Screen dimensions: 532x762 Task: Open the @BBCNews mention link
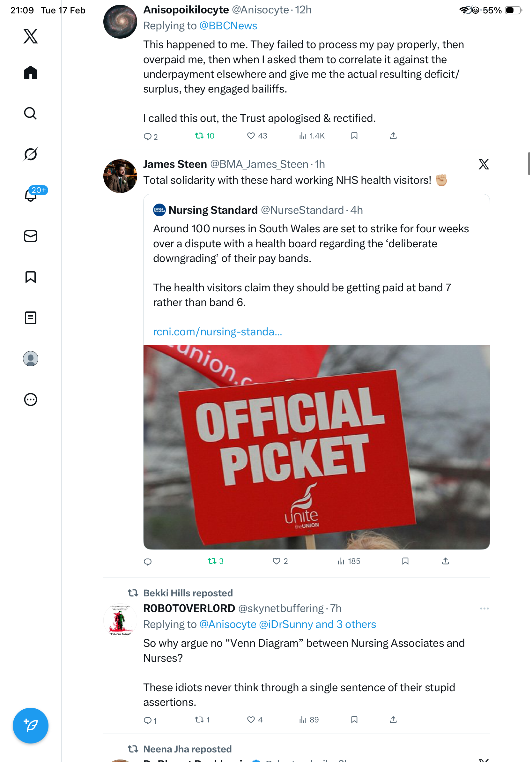click(228, 26)
